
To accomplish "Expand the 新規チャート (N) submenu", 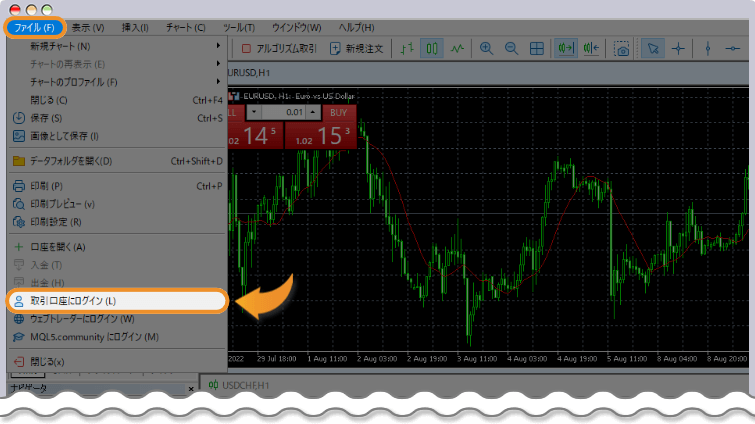I will pyautogui.click(x=120, y=46).
